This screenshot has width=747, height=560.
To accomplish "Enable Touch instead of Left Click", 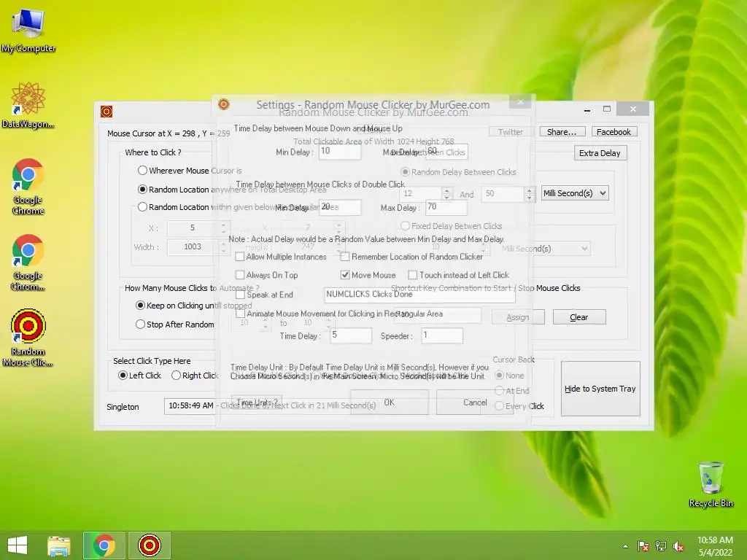I will (413, 275).
